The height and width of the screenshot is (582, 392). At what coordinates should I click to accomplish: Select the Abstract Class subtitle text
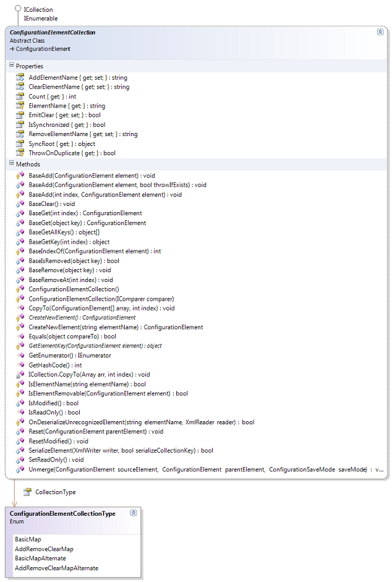pos(27,40)
